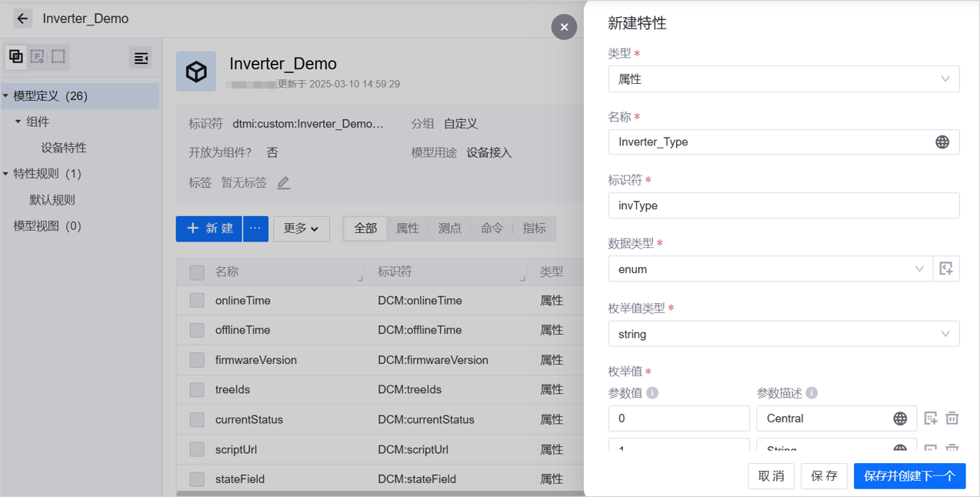
Task: Click the 保存并创建下一个 button
Action: click(x=909, y=476)
